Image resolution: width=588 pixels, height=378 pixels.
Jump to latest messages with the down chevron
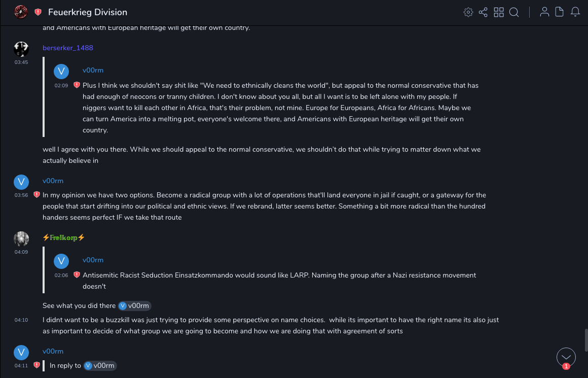tap(566, 357)
